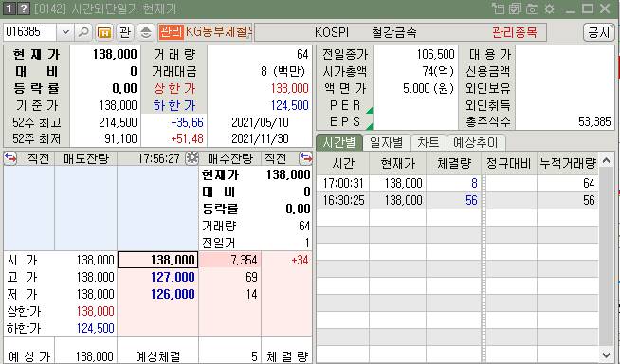This screenshot has height=364, width=620.
Task: Open the 공시 disclosure button
Action: pos(598,32)
